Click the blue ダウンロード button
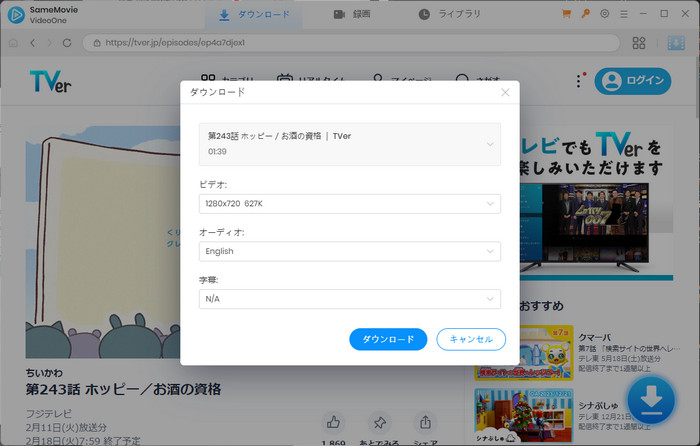 coord(388,339)
